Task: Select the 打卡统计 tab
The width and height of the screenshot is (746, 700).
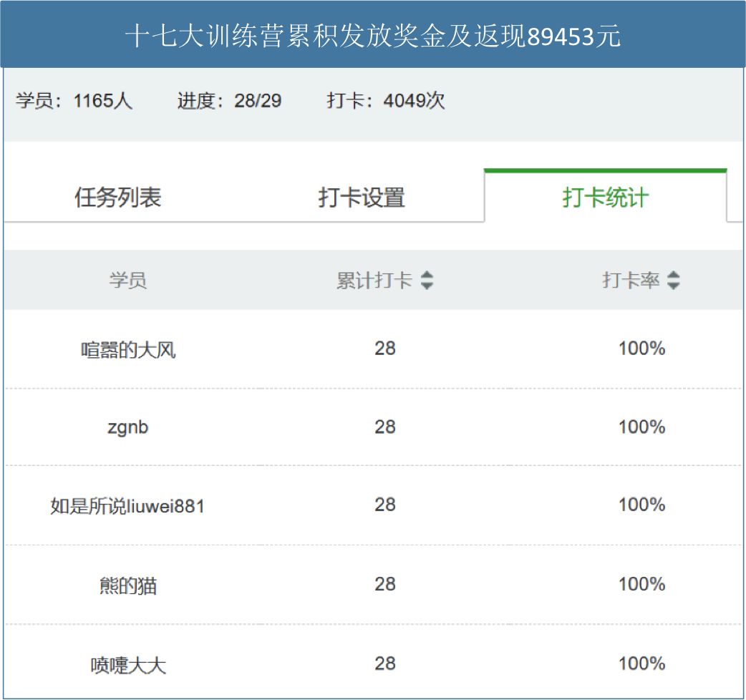Action: 605,197
